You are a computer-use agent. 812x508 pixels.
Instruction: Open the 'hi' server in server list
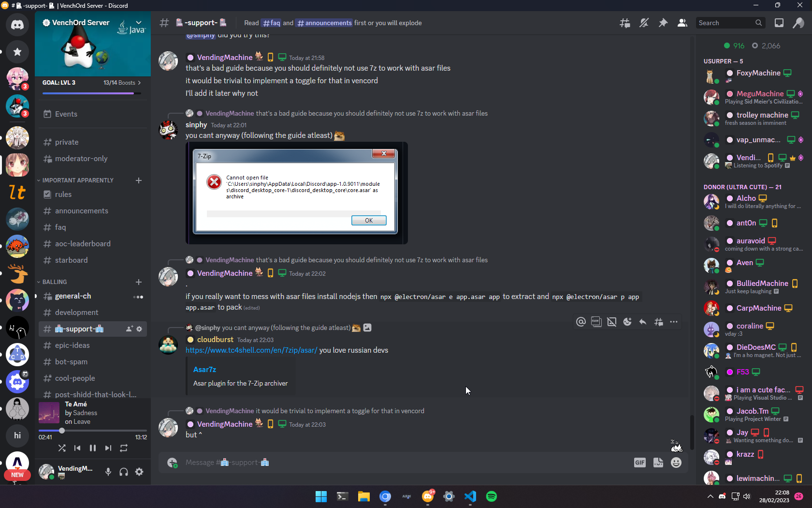tap(17, 435)
